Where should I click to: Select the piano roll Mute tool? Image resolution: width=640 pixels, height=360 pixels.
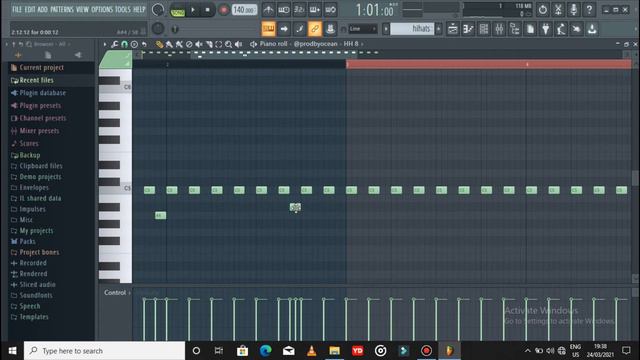point(199,44)
